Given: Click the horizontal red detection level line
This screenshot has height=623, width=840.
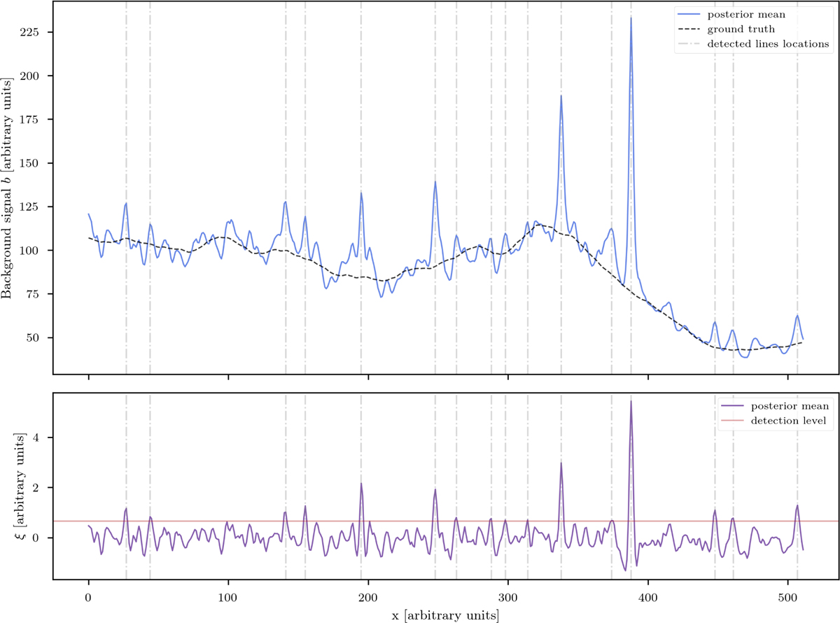Looking at the screenshot, I should [x=447, y=521].
